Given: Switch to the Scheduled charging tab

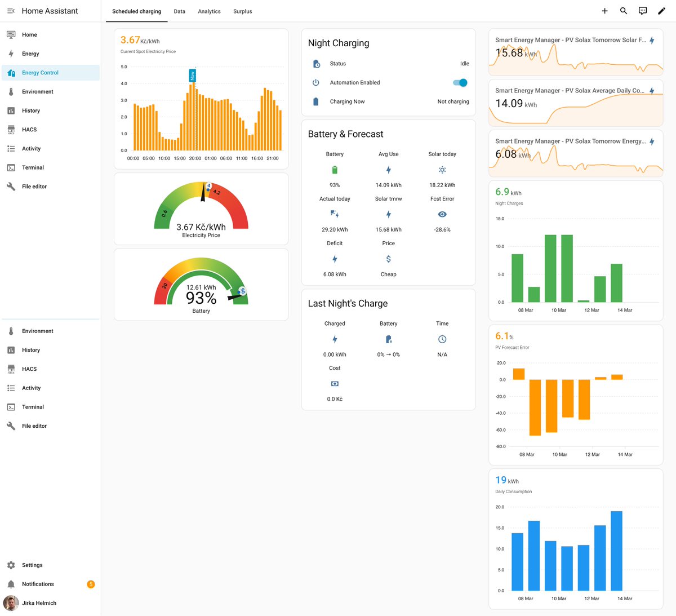Looking at the screenshot, I should coord(136,11).
